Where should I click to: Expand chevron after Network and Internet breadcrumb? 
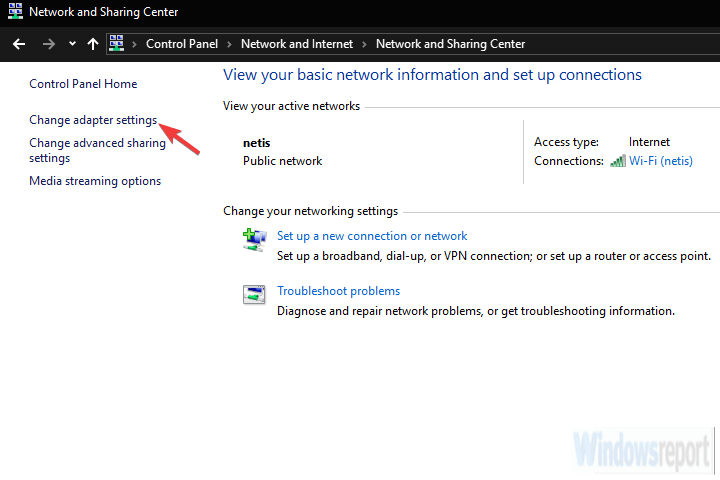[364, 44]
